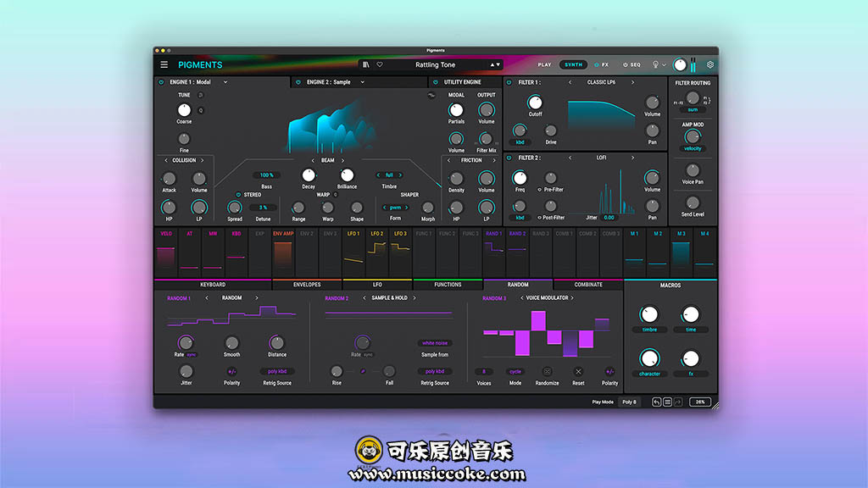The width and height of the screenshot is (868, 488).
Task: Switch to the FUNCTIONS tab
Action: (448, 285)
